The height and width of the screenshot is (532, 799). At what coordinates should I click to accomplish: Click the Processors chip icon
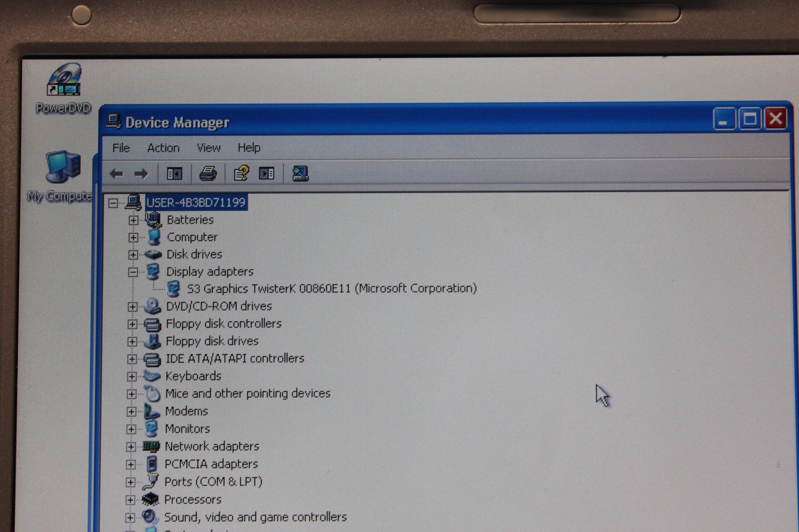[x=150, y=499]
